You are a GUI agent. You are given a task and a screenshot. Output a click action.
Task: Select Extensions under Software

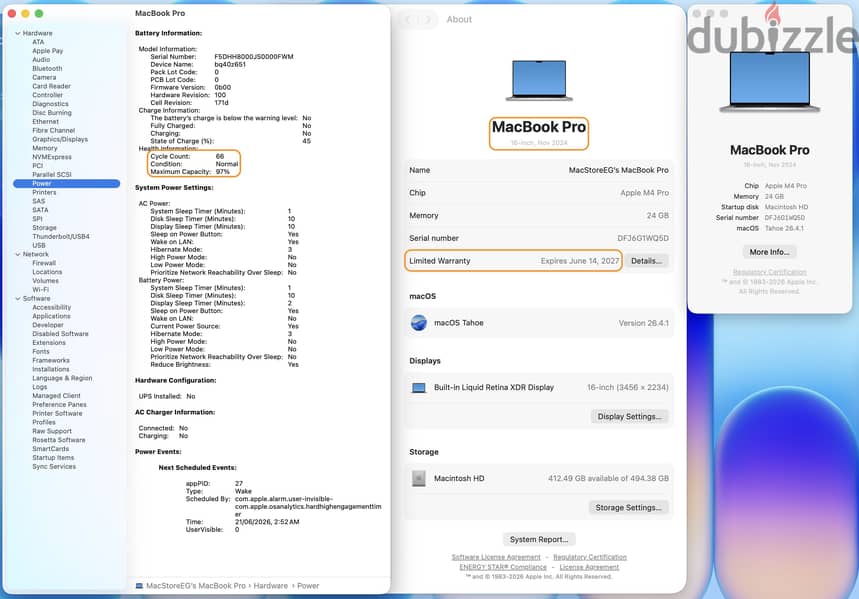(49, 343)
